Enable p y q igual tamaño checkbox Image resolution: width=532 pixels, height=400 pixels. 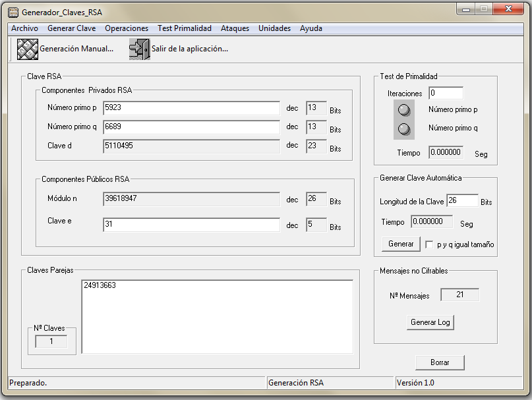pos(430,244)
